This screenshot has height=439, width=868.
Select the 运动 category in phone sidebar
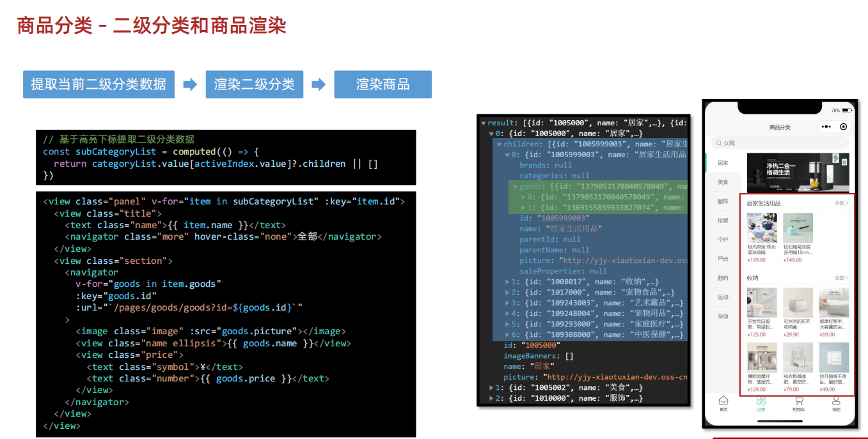click(x=723, y=297)
